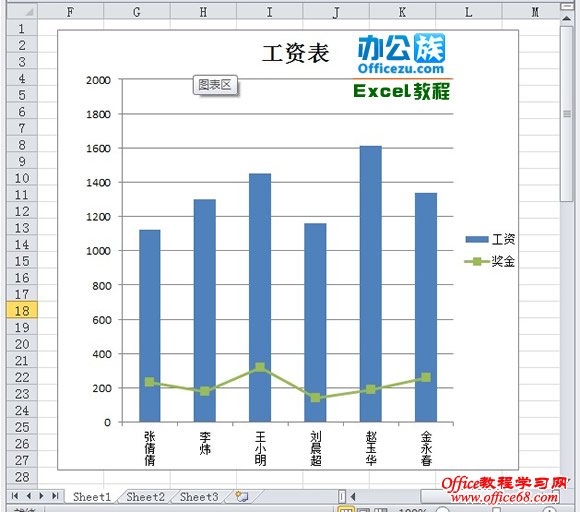This screenshot has height=512, width=580.
Task: Click the 1800 value axis label
Action: (x=98, y=114)
